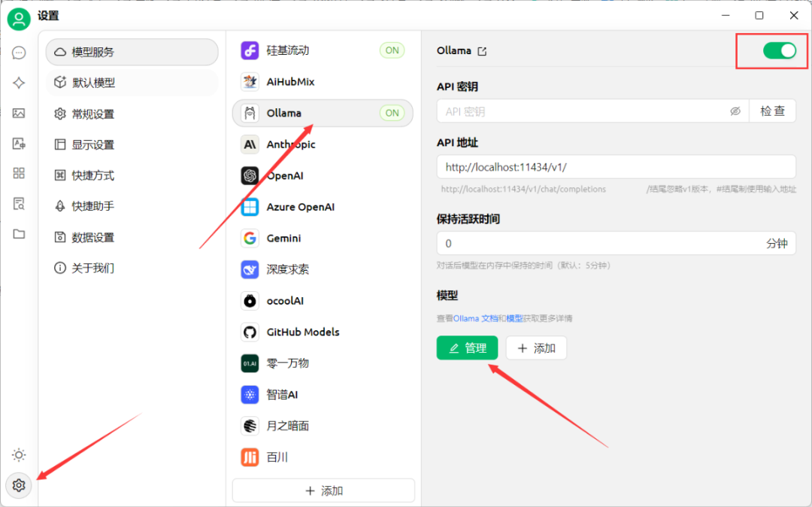Show API key with eye icon
The image size is (812, 507).
pyautogui.click(x=735, y=111)
